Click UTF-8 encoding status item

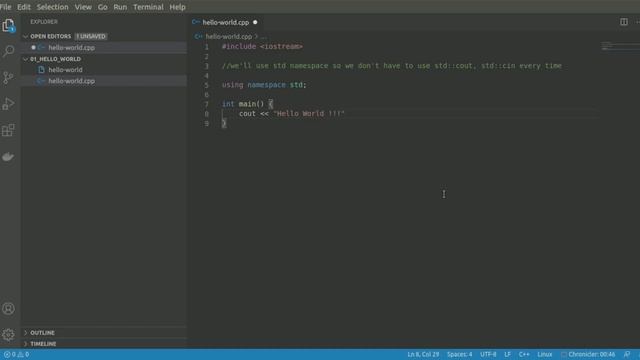(488, 354)
